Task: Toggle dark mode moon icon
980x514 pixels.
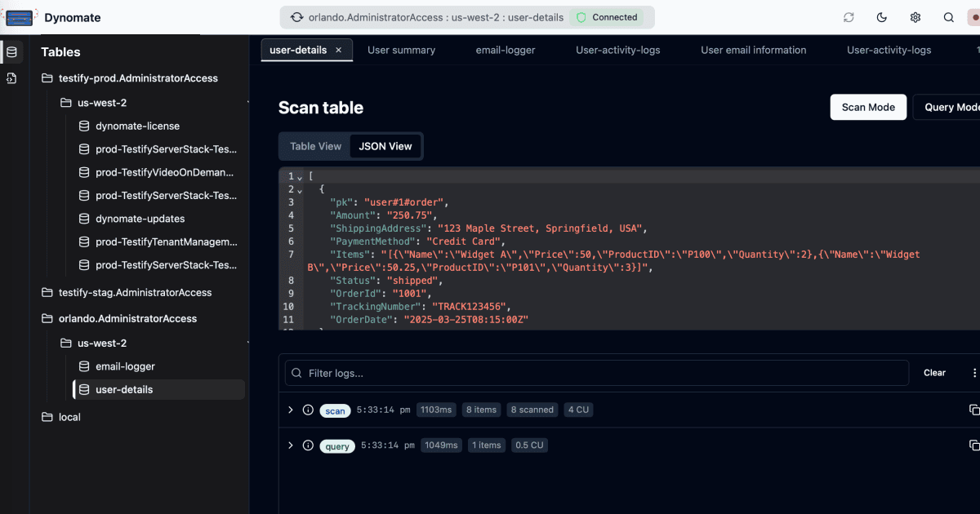Action: coord(882,17)
